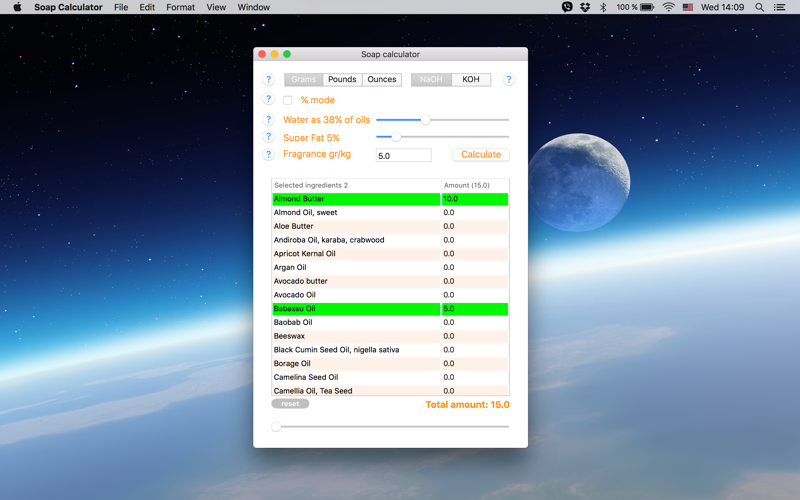The height and width of the screenshot is (500, 800).
Task: Click the Water percentage slider knob
Action: 426,120
